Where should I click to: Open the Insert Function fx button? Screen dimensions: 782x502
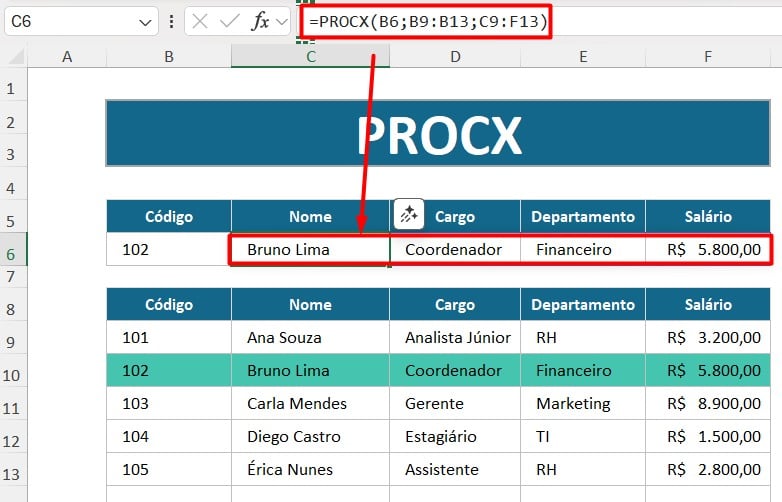(260, 21)
